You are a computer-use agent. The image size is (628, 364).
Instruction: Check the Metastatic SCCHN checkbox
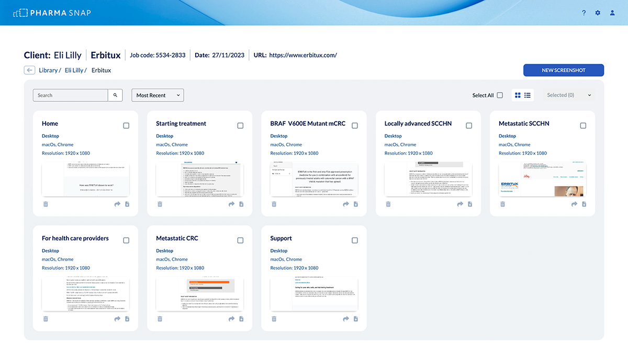583,126
